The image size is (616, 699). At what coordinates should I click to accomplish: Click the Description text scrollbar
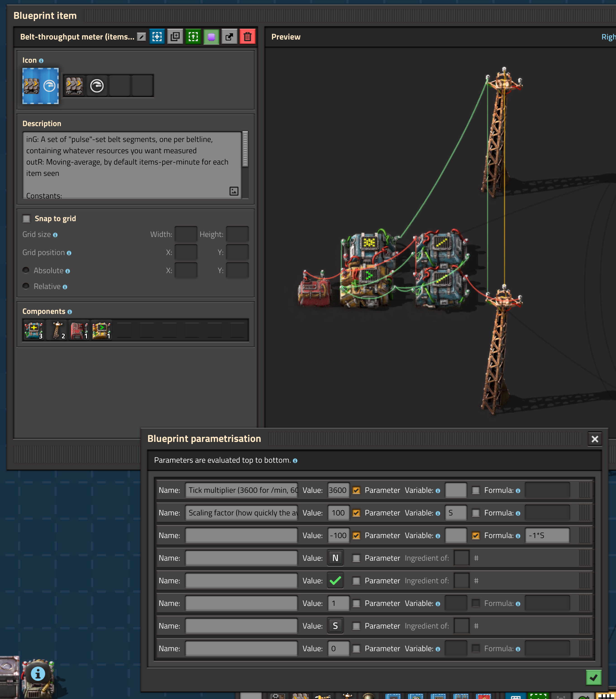(x=245, y=150)
